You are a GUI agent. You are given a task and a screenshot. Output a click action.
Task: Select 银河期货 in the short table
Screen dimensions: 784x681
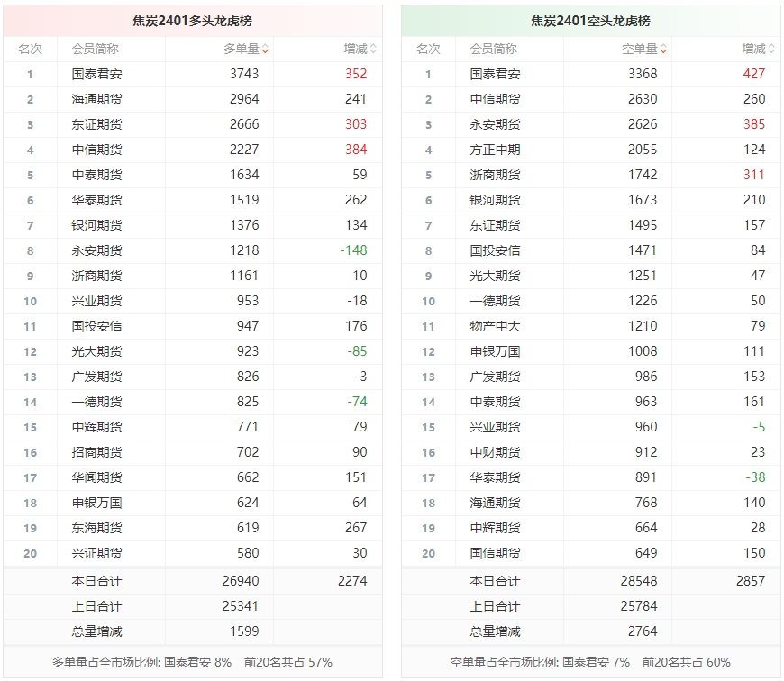(495, 200)
